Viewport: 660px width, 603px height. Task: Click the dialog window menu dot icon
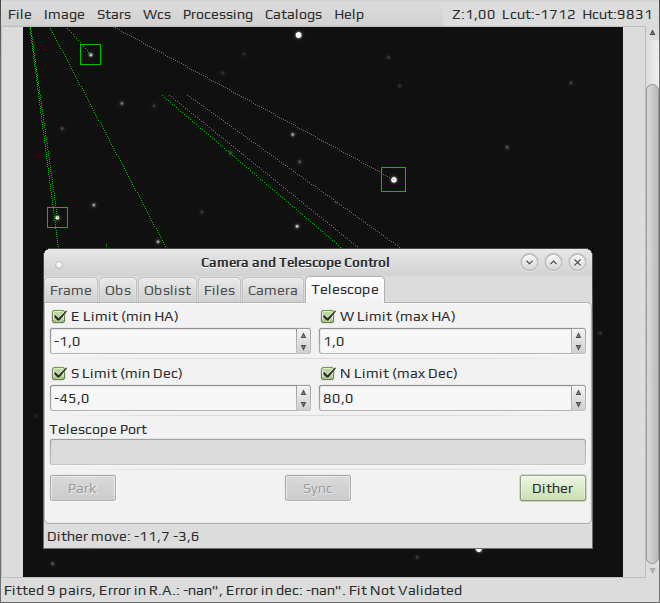pyautogui.click(x=59, y=265)
